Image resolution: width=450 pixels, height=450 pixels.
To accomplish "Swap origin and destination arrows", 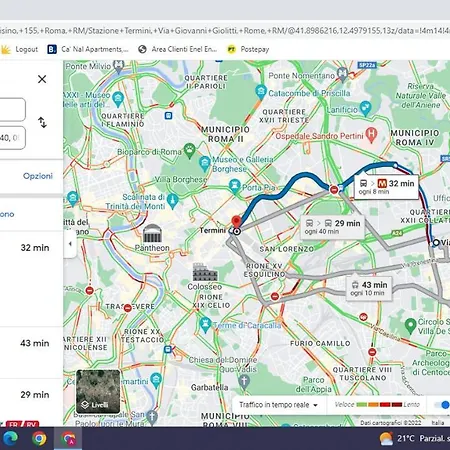I will click(x=42, y=122).
